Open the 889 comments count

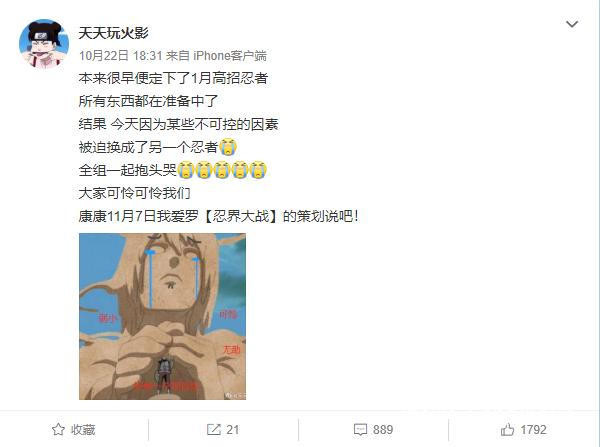383,429
